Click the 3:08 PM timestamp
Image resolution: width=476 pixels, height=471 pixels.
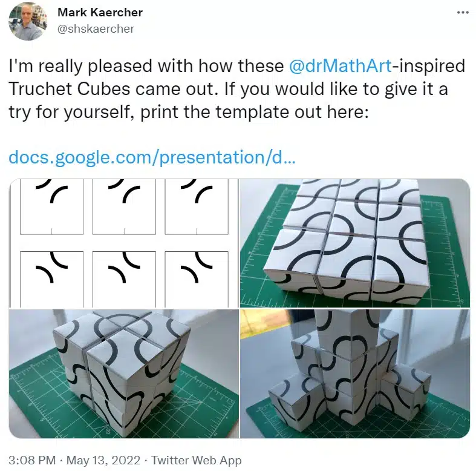[x=32, y=460]
